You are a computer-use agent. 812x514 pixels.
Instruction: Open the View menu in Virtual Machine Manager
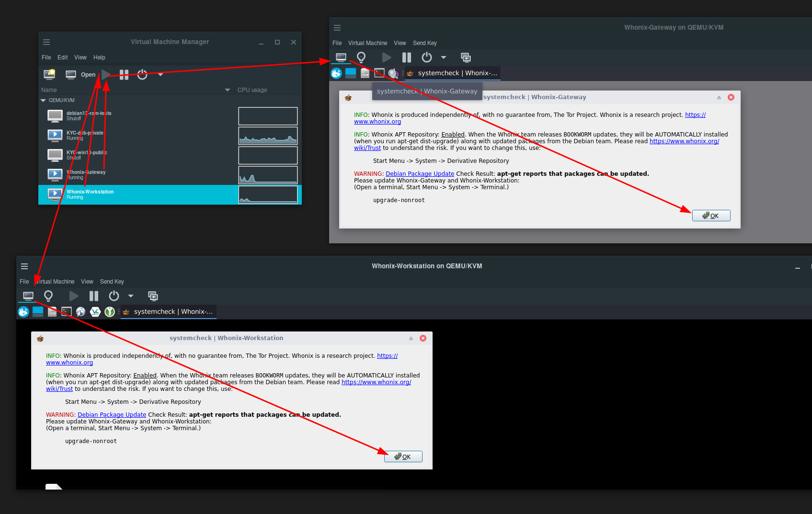(x=80, y=57)
